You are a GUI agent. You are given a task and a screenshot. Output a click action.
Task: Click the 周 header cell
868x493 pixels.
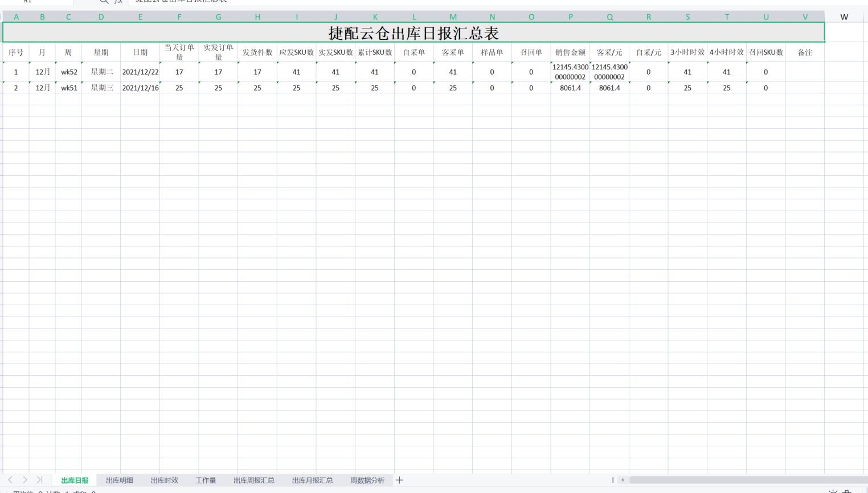click(x=68, y=52)
